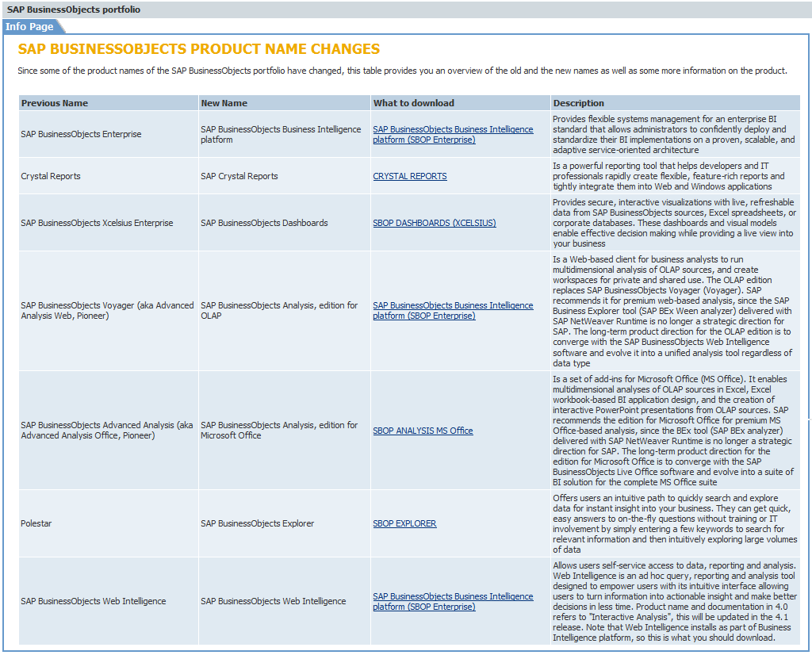Open download link in SAP BusinessObjects Enterprise row
812x655 pixels.
(x=453, y=134)
